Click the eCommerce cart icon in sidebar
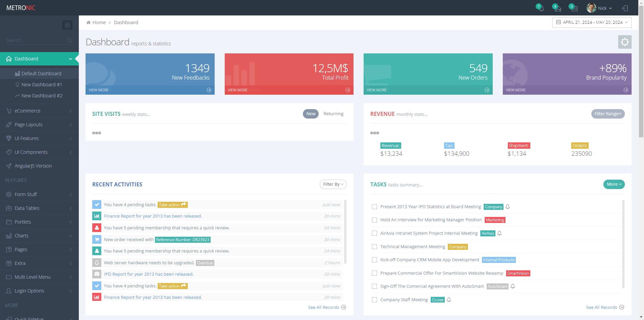Image resolution: width=644 pixels, height=320 pixels. click(x=9, y=111)
